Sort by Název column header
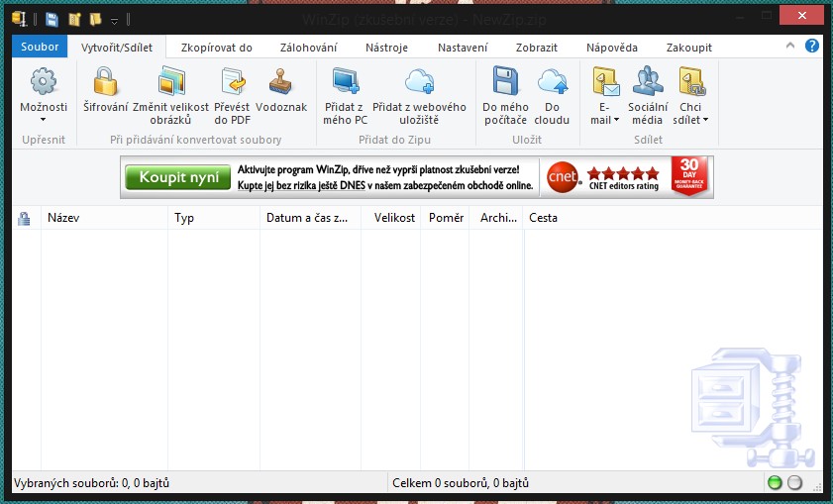This screenshot has height=504, width=833. [x=105, y=218]
